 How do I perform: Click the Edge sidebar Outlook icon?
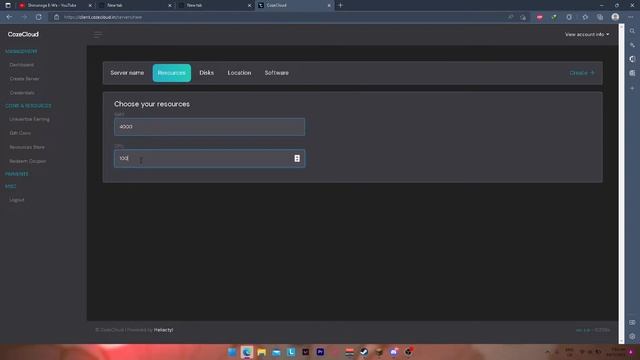632,73
